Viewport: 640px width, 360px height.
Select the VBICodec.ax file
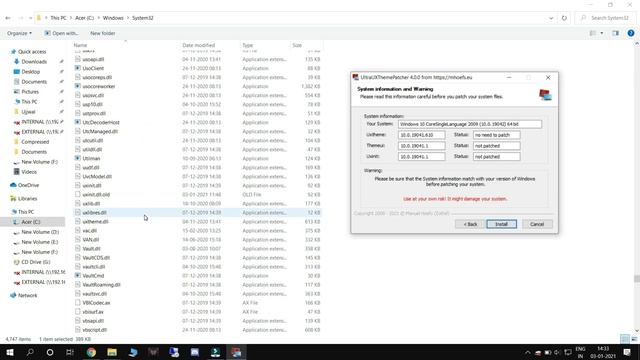tap(96, 303)
